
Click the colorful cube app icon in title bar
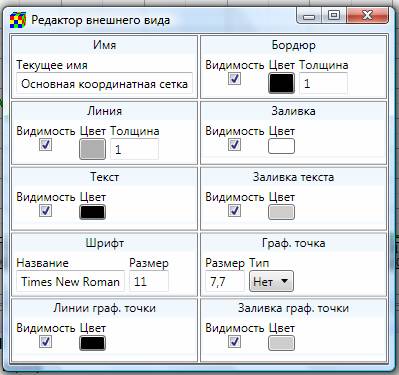click(18, 21)
